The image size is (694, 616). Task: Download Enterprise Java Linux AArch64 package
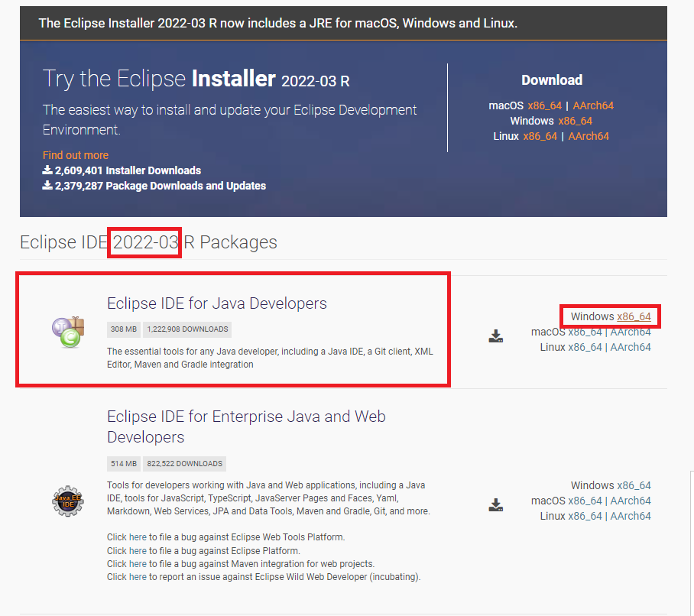coord(631,516)
